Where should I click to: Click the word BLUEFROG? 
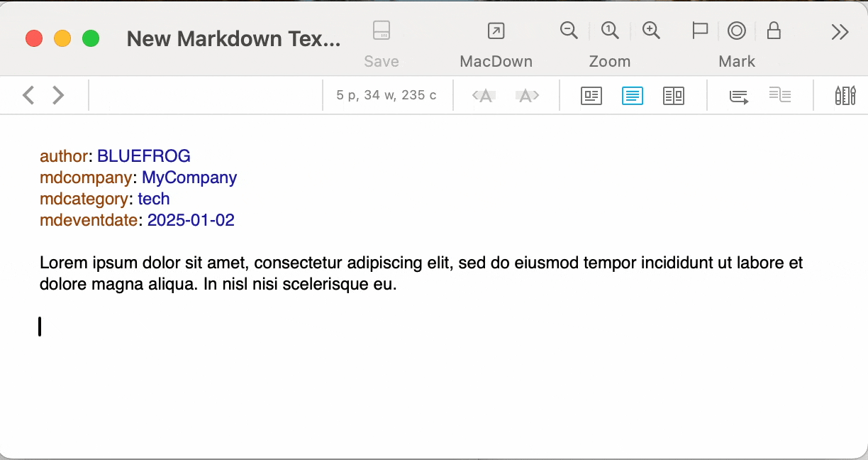[144, 156]
